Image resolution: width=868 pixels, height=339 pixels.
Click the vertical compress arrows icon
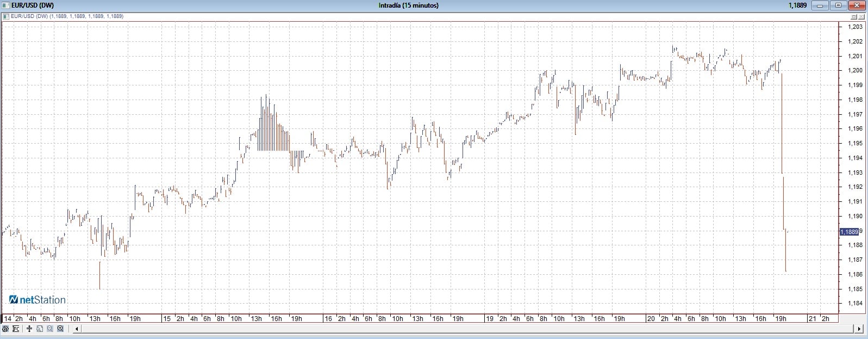click(x=29, y=329)
